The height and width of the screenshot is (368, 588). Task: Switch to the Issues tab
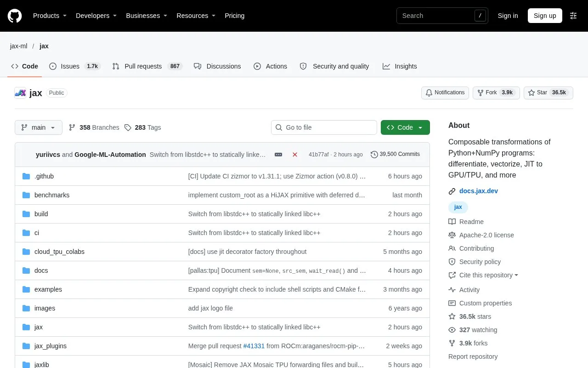tap(74, 66)
